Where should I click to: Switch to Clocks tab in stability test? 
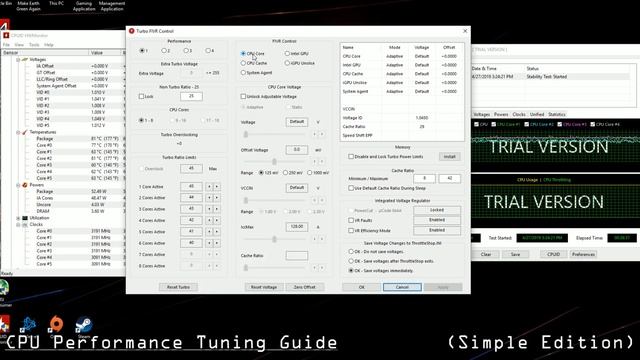pos(519,114)
